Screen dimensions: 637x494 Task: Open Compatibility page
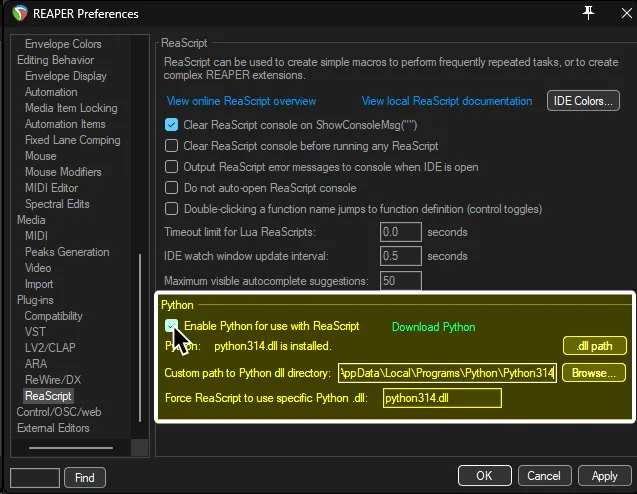coord(54,316)
